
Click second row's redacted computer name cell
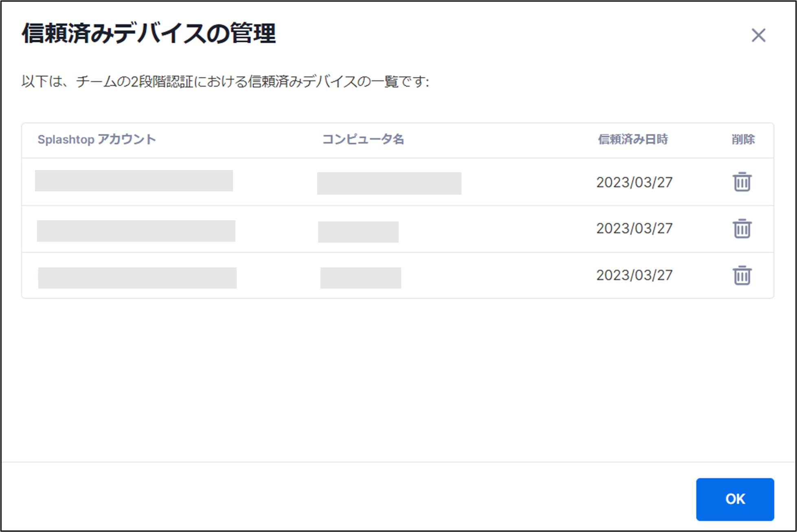tap(358, 232)
